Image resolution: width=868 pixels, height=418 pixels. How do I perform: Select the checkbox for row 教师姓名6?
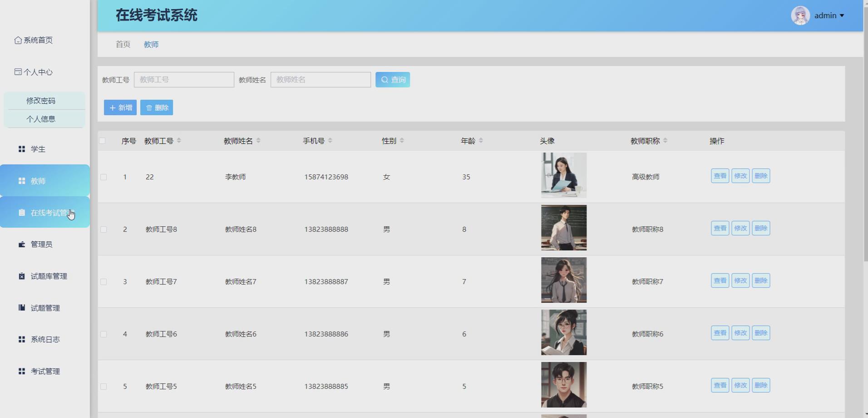104,334
